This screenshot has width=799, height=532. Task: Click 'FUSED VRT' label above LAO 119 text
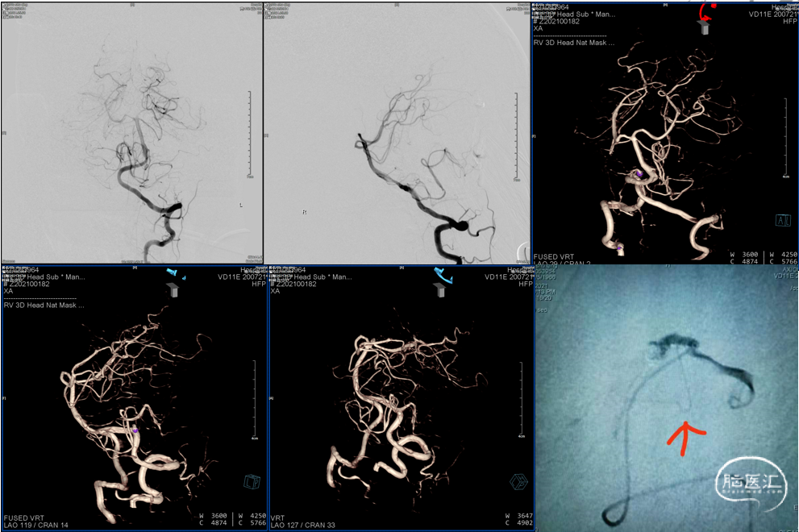coord(23,517)
